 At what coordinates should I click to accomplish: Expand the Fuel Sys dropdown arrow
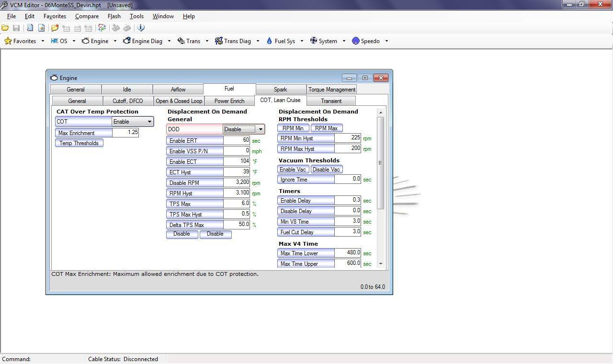click(302, 41)
